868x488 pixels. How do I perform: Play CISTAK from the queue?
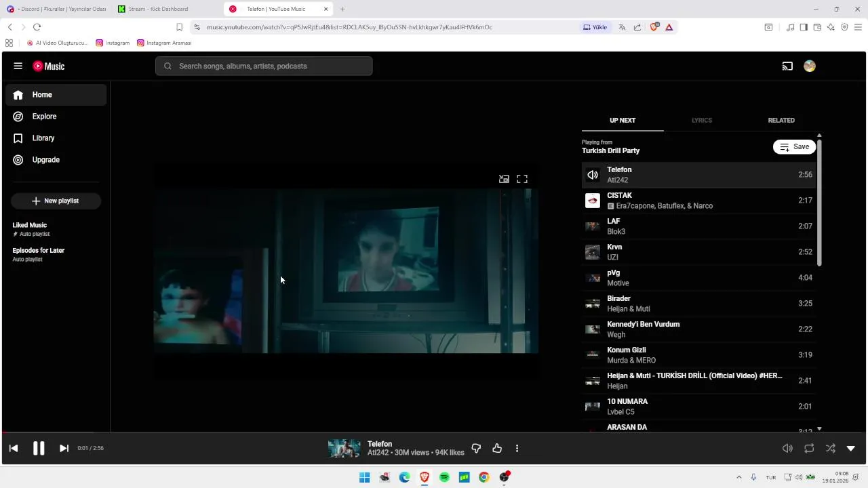click(x=698, y=201)
